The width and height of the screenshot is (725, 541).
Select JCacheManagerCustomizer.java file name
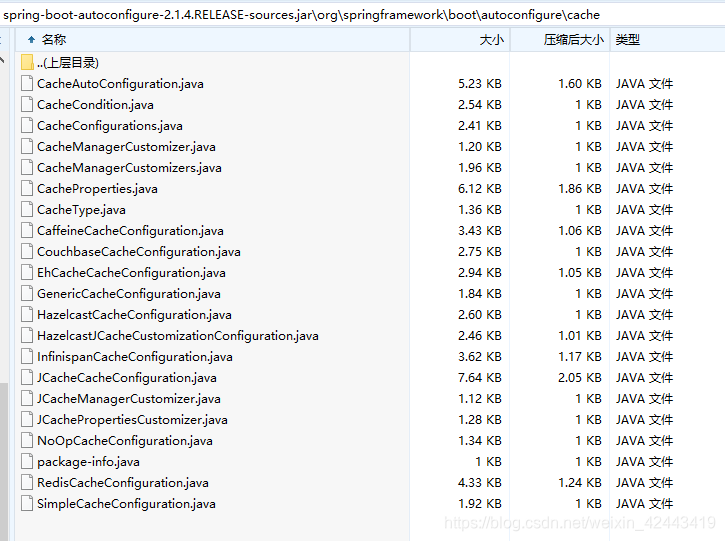(x=129, y=399)
